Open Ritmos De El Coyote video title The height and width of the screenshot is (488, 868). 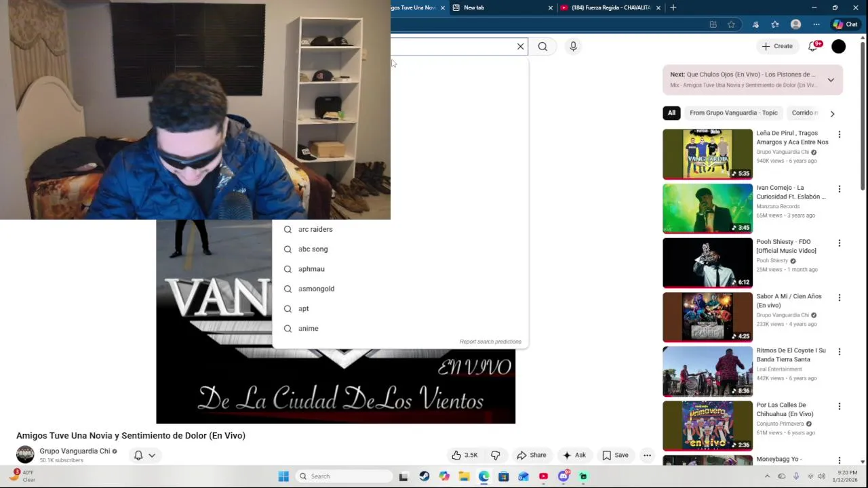791,354
